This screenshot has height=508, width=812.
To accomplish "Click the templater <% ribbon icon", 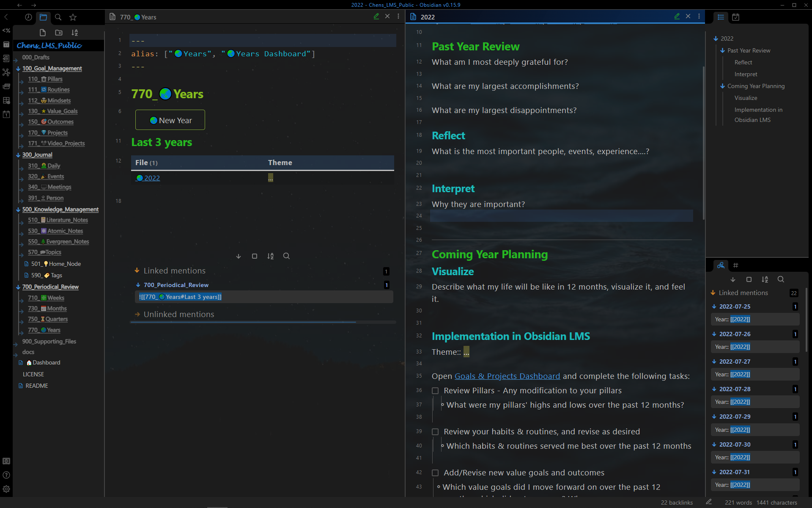I will coord(6,30).
